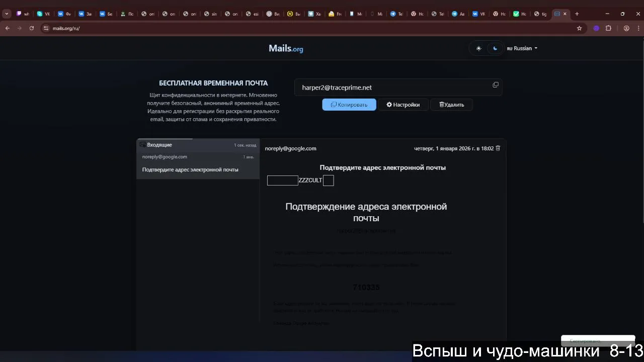Image resolution: width=644 pixels, height=362 pixels.
Task: Click heading 'Подтверждение адреса электронной почты'
Action: pos(366,212)
